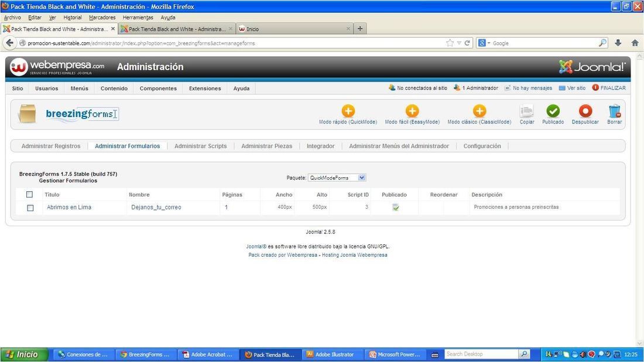This screenshot has width=644, height=362.
Task: Open Adobe Illustrator from taskbar
Action: (x=333, y=354)
